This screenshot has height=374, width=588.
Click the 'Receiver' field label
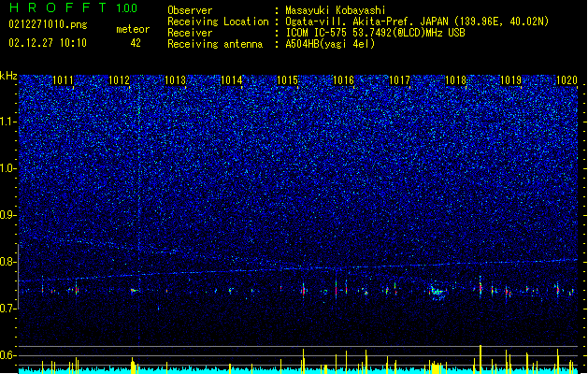click(190, 33)
